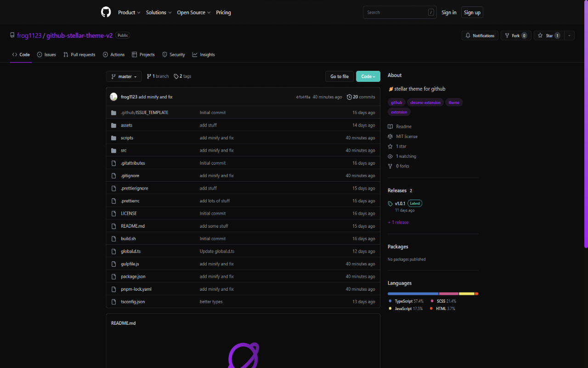The width and height of the screenshot is (588, 368).
Task: Click the theme topic tag
Action: [x=454, y=103]
